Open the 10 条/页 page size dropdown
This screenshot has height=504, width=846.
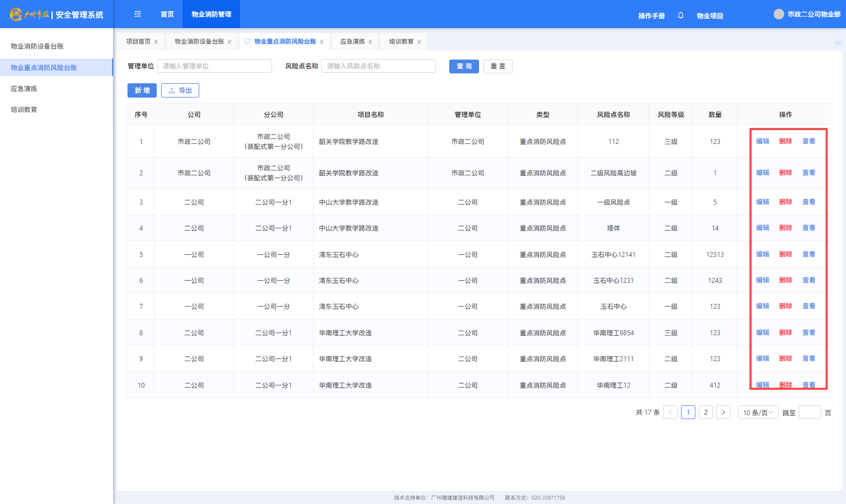pos(758,412)
